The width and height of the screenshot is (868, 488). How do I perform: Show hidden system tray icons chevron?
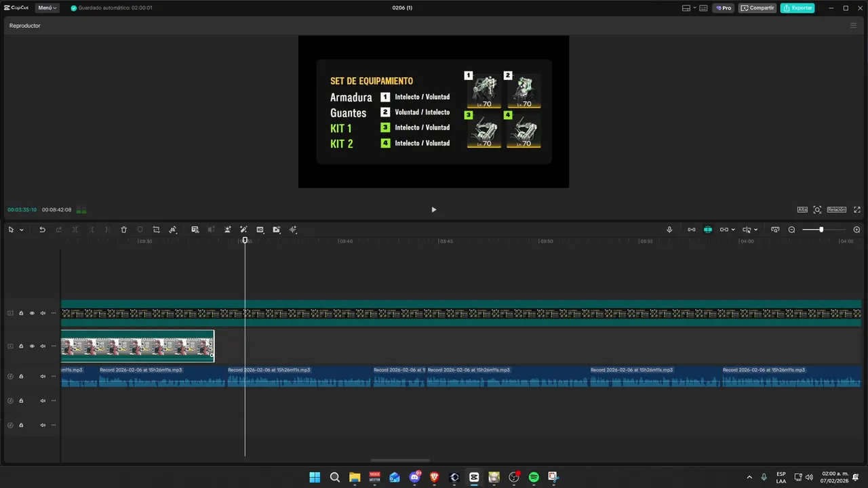coord(749,477)
